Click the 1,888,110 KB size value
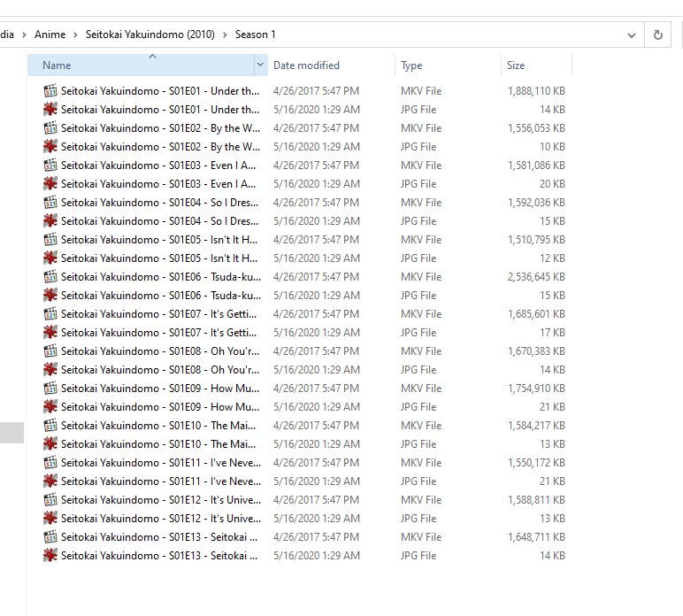This screenshot has height=616, width=683. point(536,90)
